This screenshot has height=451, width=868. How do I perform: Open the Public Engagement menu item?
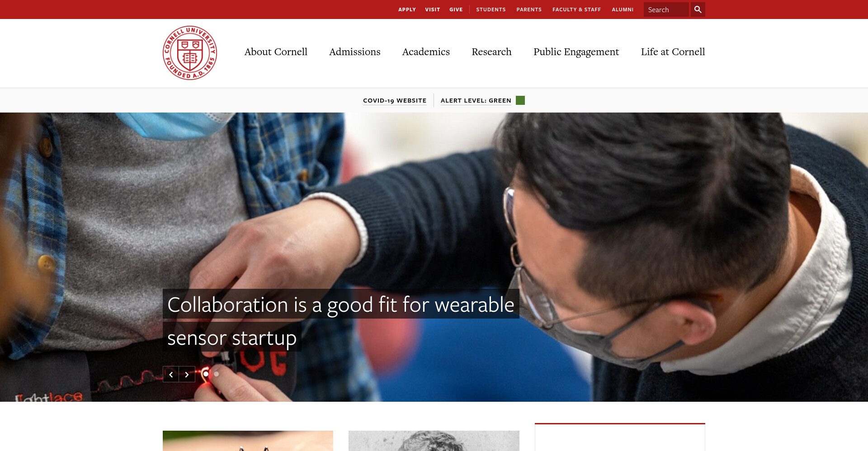[576, 52]
